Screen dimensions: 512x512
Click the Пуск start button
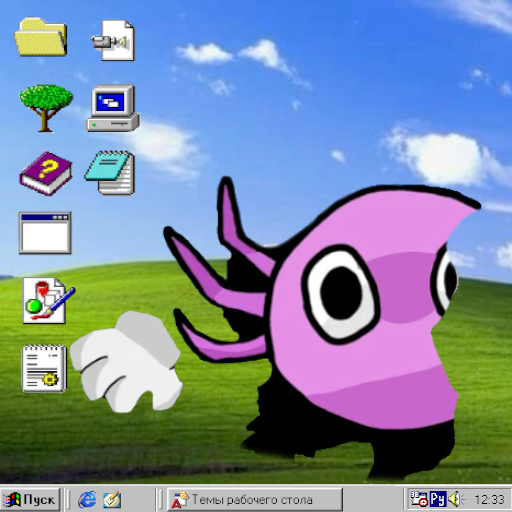pyautogui.click(x=30, y=500)
